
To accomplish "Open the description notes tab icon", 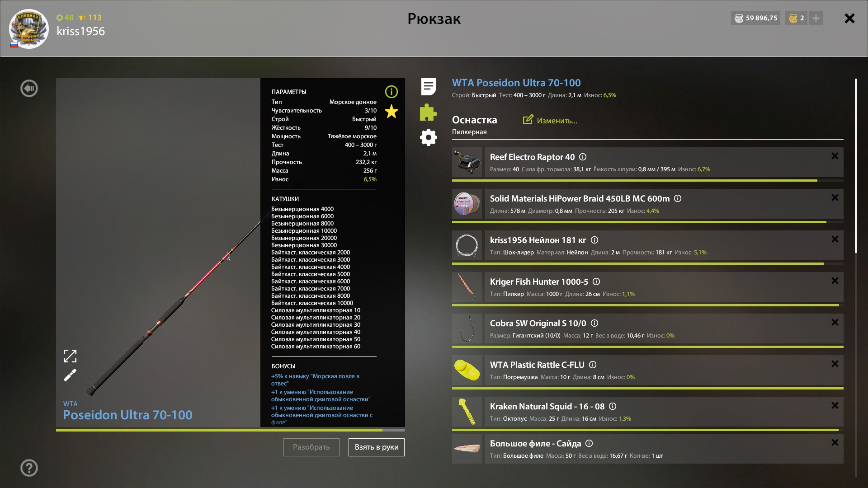I will pyautogui.click(x=429, y=87).
